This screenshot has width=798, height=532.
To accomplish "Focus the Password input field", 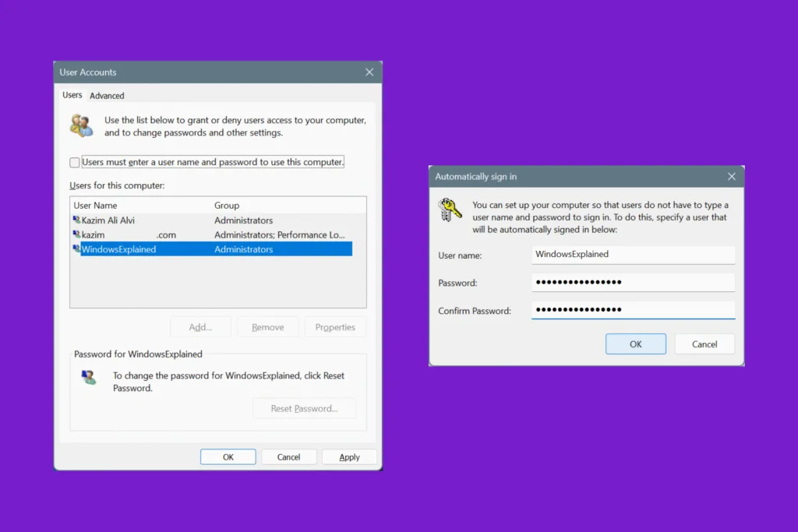I will pos(633,282).
